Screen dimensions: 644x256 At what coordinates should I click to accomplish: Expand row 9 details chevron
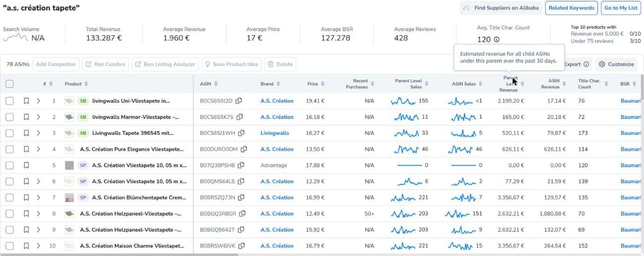coord(38,230)
